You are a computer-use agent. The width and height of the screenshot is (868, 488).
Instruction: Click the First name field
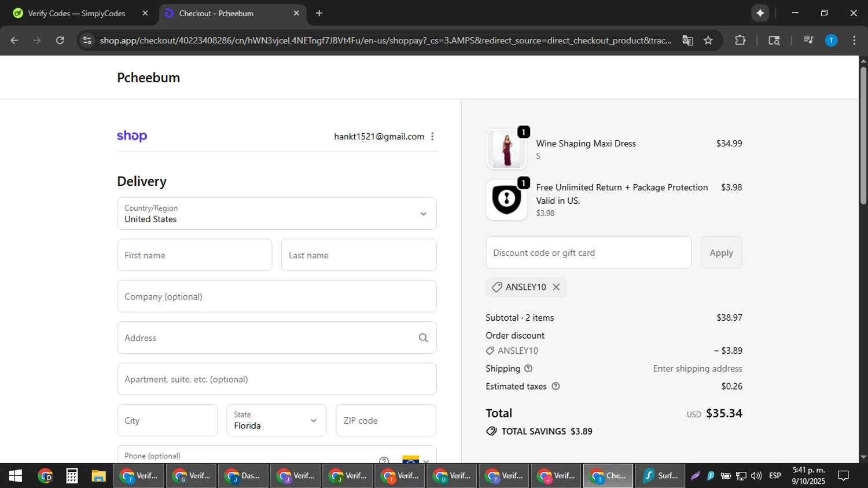pyautogui.click(x=194, y=255)
